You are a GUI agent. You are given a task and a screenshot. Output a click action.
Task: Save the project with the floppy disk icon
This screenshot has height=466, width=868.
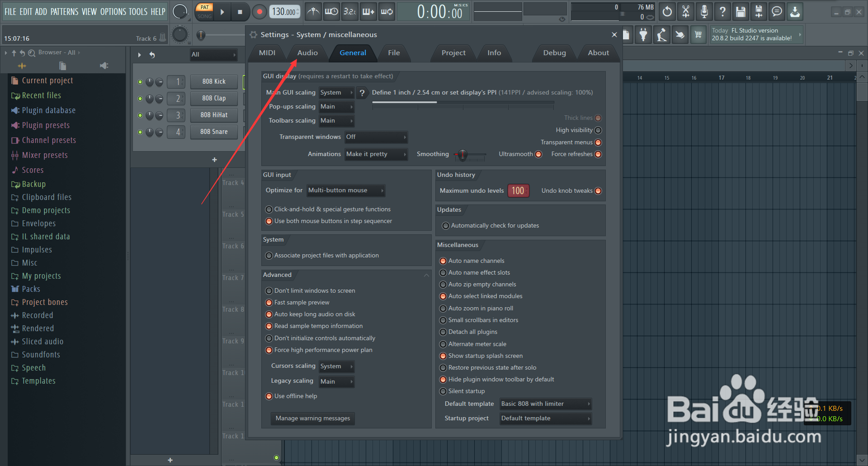click(741, 12)
